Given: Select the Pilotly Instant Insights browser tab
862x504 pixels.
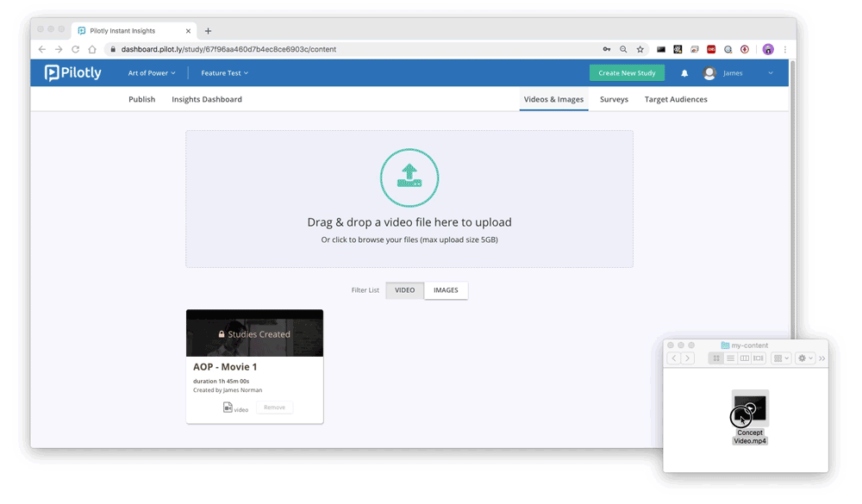Looking at the screenshot, I should click(x=134, y=31).
